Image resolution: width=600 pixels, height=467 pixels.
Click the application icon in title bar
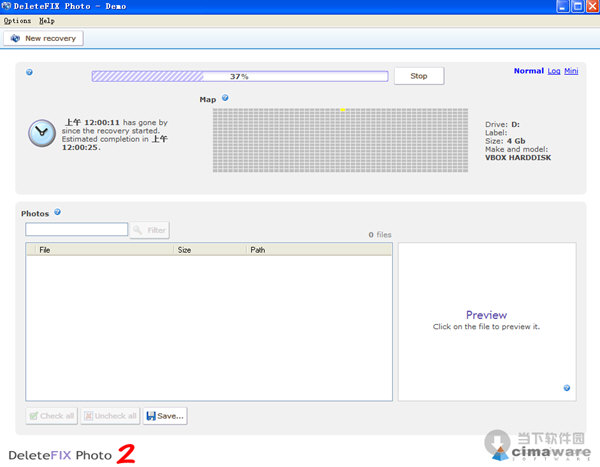6,6
